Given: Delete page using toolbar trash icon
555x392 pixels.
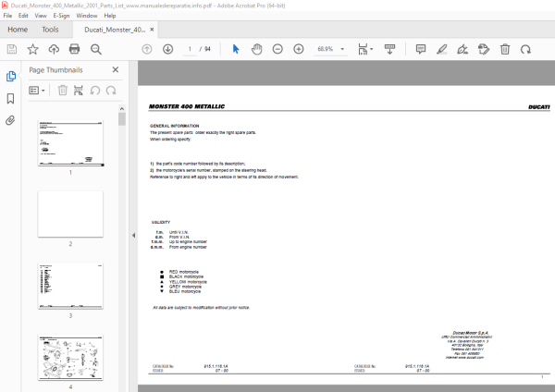Looking at the screenshot, I should 505,49.
